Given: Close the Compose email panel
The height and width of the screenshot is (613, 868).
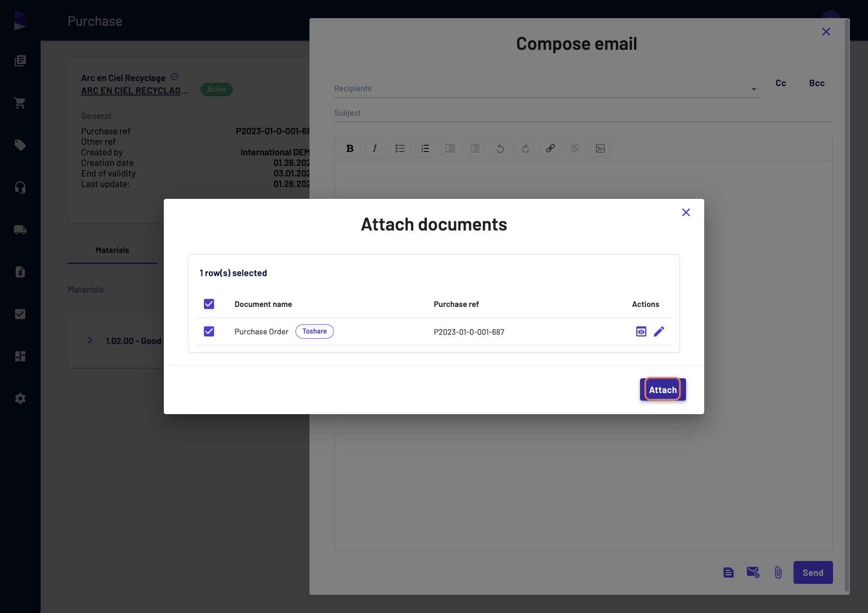Looking at the screenshot, I should coord(826,32).
